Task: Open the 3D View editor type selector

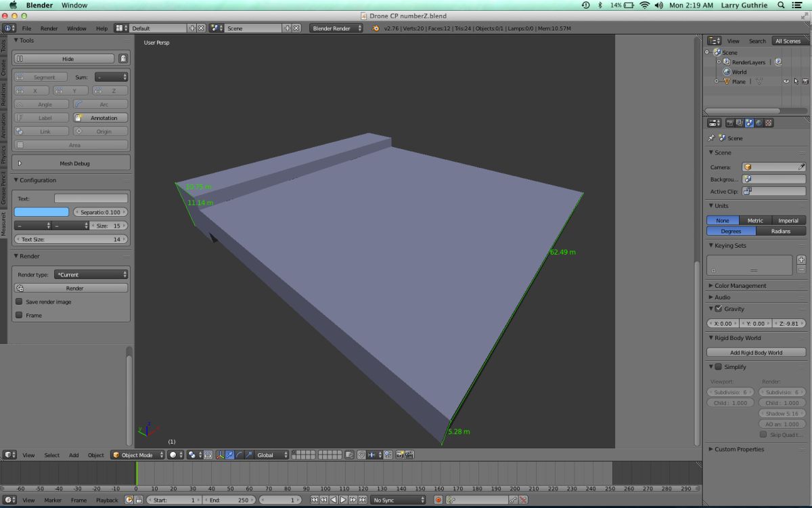Action: [9, 455]
